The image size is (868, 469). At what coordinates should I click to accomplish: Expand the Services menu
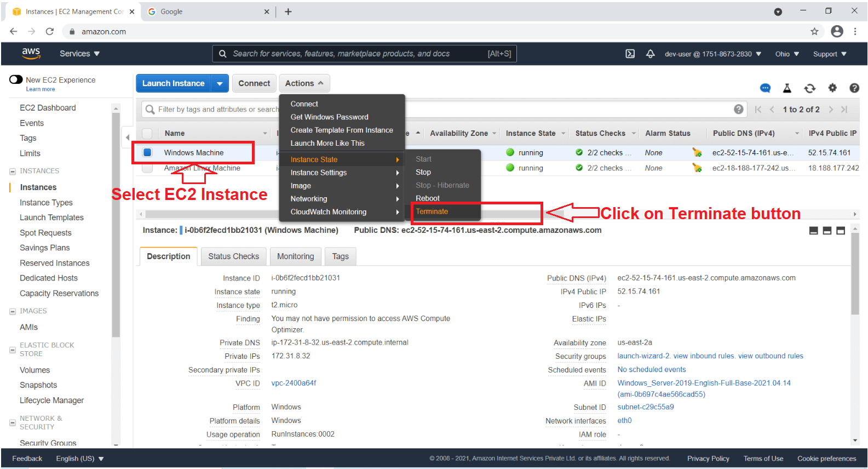point(79,54)
